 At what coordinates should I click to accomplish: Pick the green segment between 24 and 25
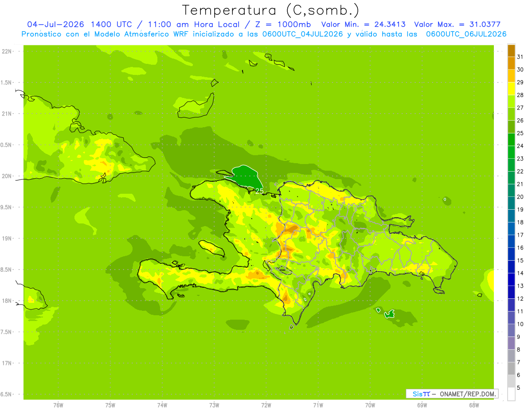[x=511, y=139]
